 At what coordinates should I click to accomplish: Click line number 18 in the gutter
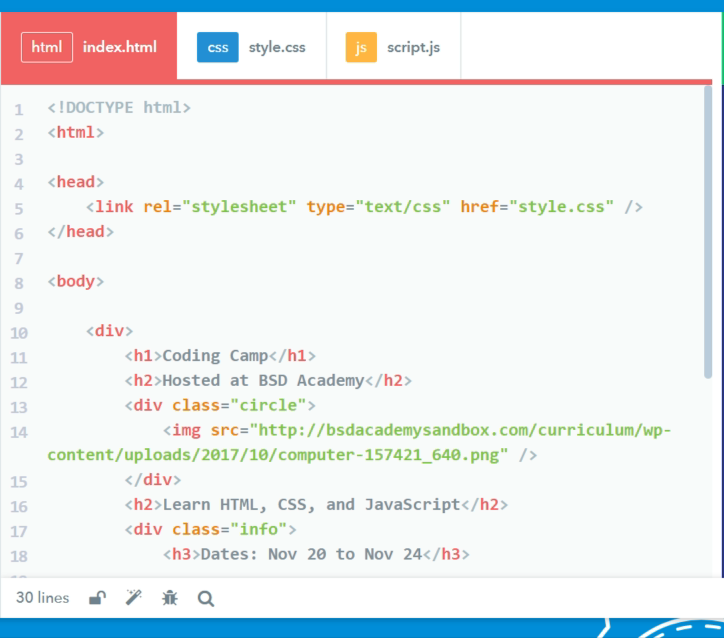tap(19, 556)
